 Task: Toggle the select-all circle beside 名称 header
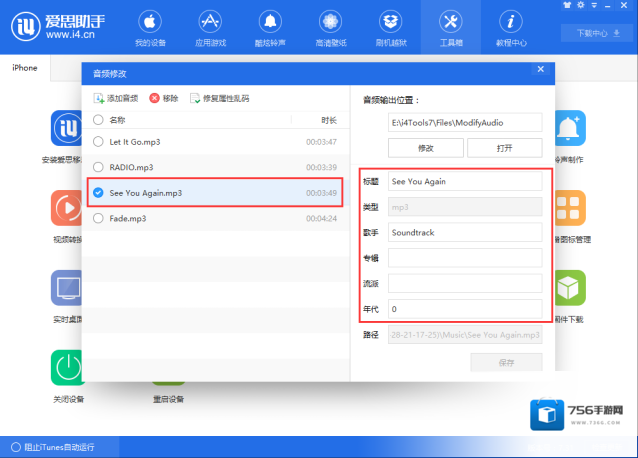coord(98,120)
